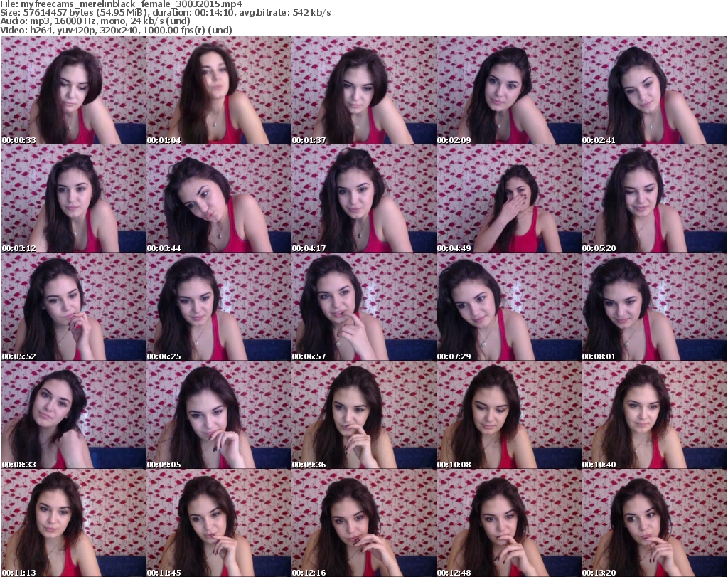Screen dimensions: 728x577
Task: Select the thumbnail timestamped 00:09:36
Action: click(363, 415)
